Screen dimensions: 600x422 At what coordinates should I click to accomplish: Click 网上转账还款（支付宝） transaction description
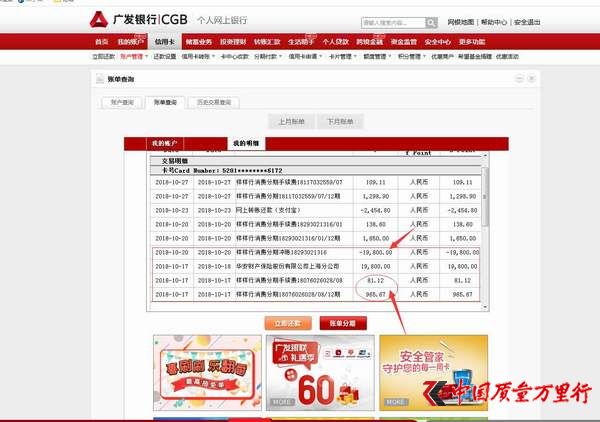[268, 210]
